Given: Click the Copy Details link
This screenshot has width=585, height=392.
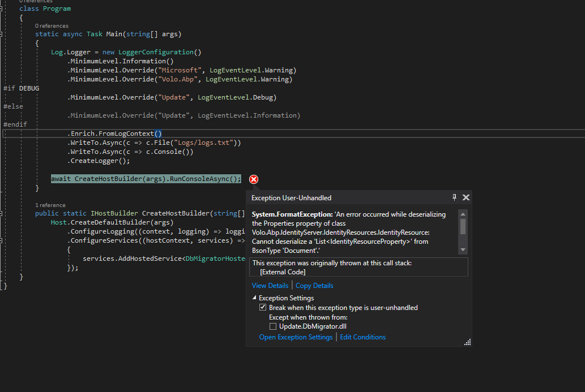Looking at the screenshot, I should pos(314,286).
